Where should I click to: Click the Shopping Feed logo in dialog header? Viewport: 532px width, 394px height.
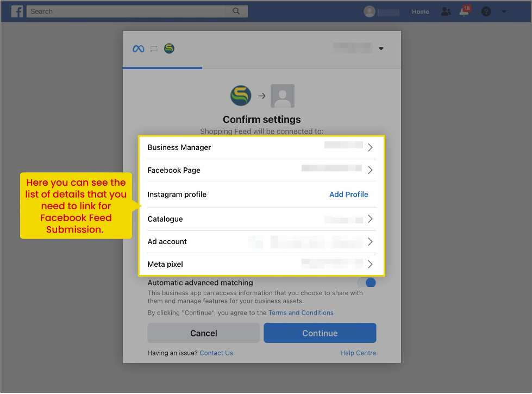pos(169,48)
